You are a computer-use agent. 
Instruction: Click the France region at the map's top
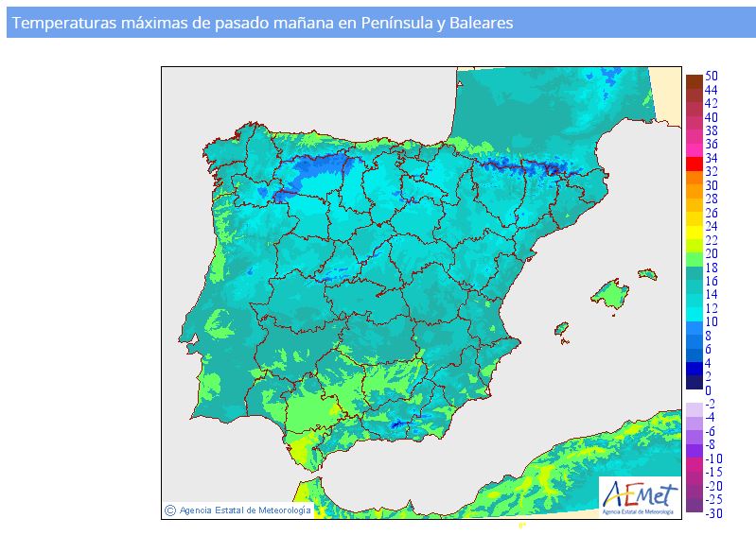(x=549, y=104)
